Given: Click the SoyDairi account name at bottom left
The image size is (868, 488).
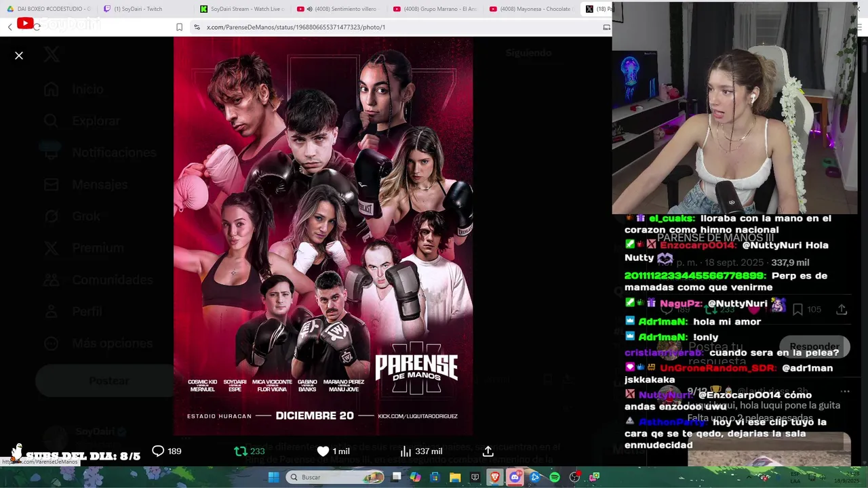Looking at the screenshot, I should click(96, 432).
